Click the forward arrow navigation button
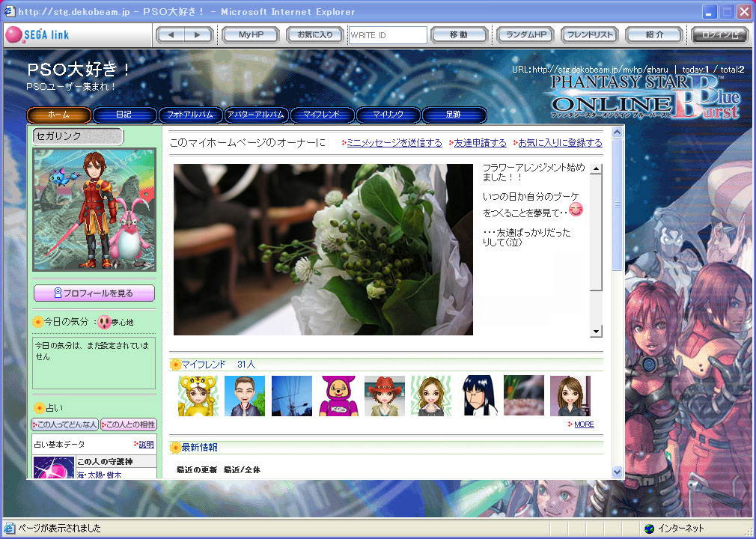 198,35
